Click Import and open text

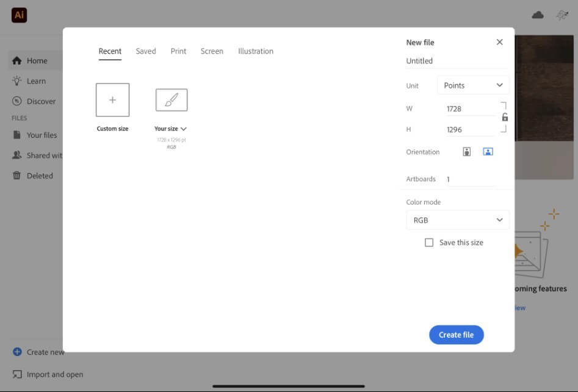tap(55, 374)
